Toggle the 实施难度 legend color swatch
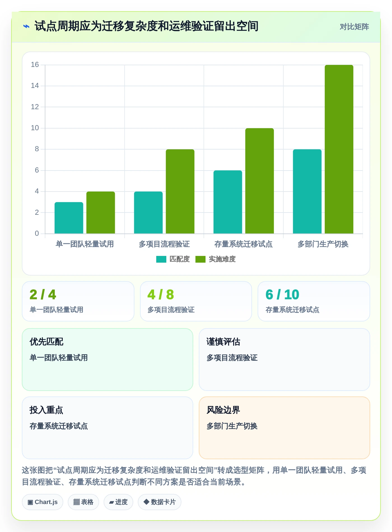 (200, 259)
